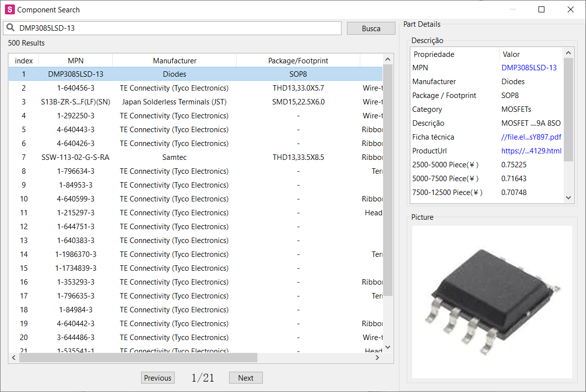Select row 1-353293-3
This screenshot has width=586, height=392.
196,282
